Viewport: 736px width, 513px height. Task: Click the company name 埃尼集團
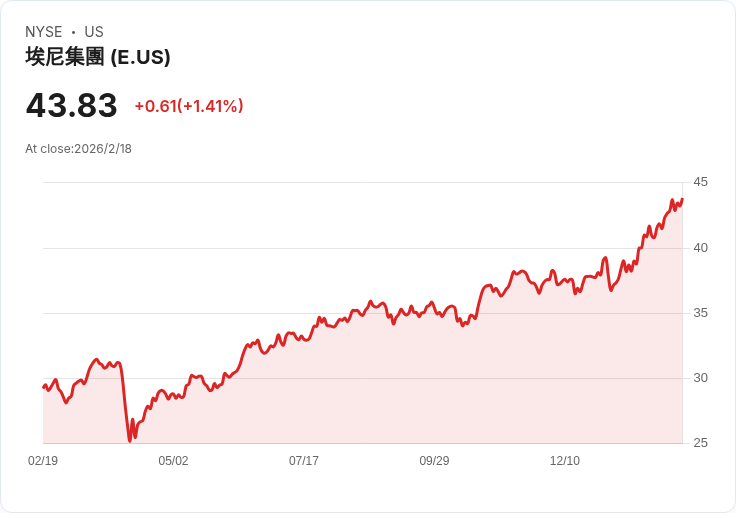pos(65,57)
